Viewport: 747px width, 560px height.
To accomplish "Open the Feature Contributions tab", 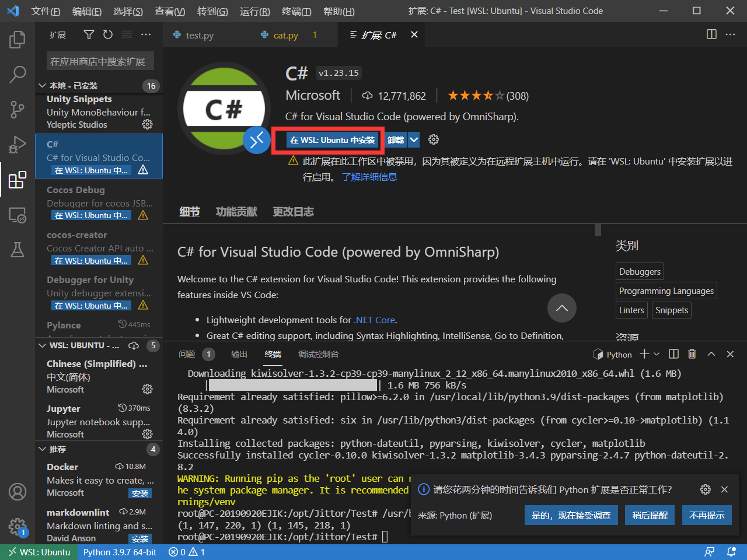I will [x=236, y=212].
